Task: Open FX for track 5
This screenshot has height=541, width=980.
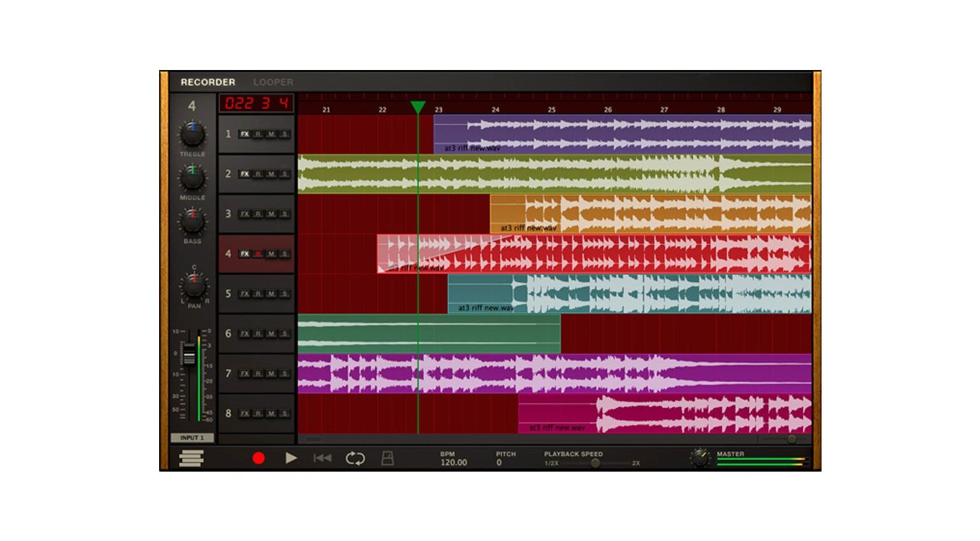Action: [244, 294]
